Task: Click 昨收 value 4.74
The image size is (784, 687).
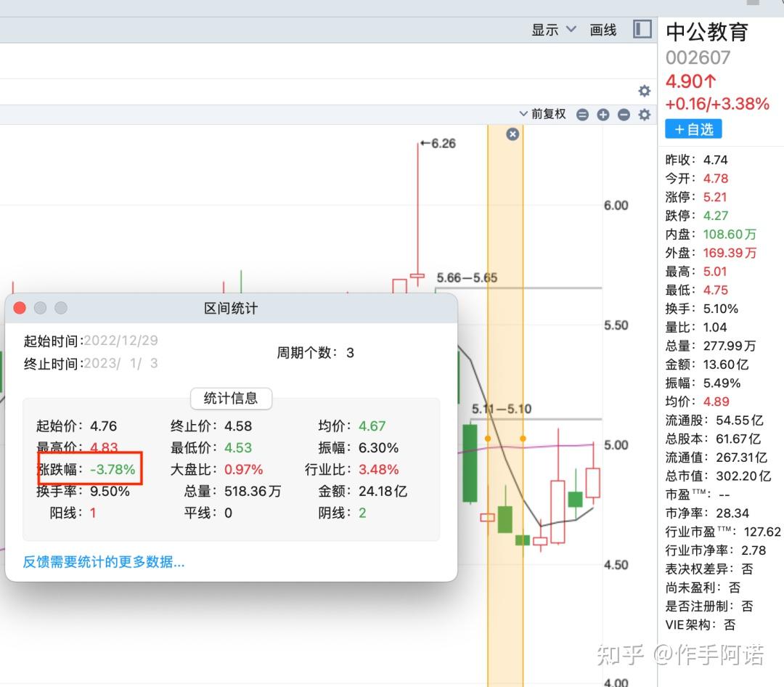Action: [716, 160]
